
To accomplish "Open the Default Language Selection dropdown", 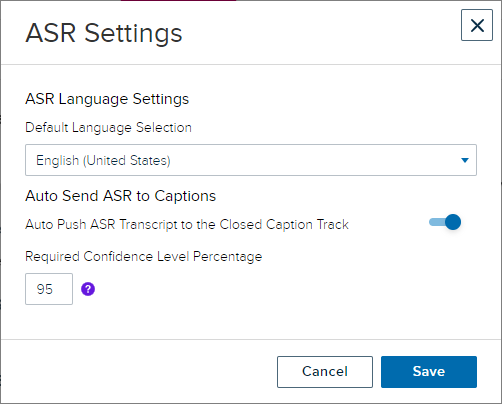I will pyautogui.click(x=251, y=160).
